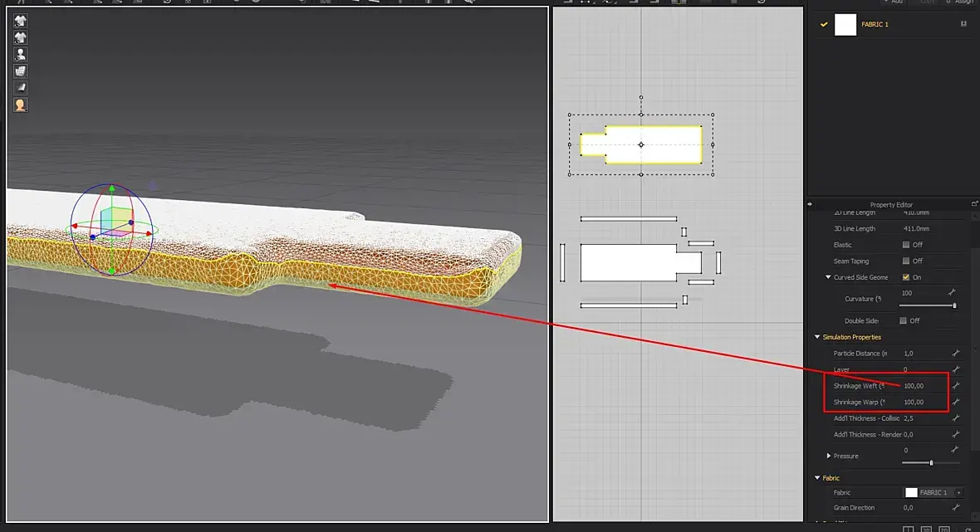Adjust the Pressure slider handle
The width and height of the screenshot is (980, 532).
pos(931,462)
